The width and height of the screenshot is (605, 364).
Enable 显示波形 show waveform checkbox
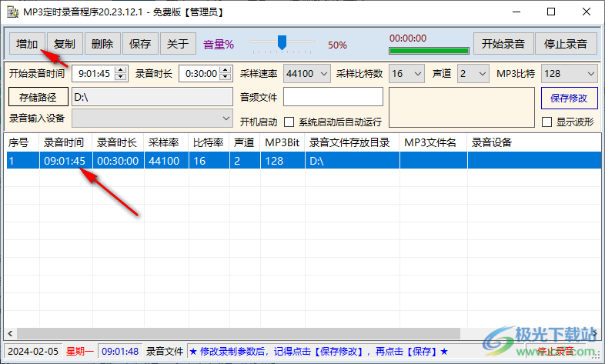coord(547,122)
